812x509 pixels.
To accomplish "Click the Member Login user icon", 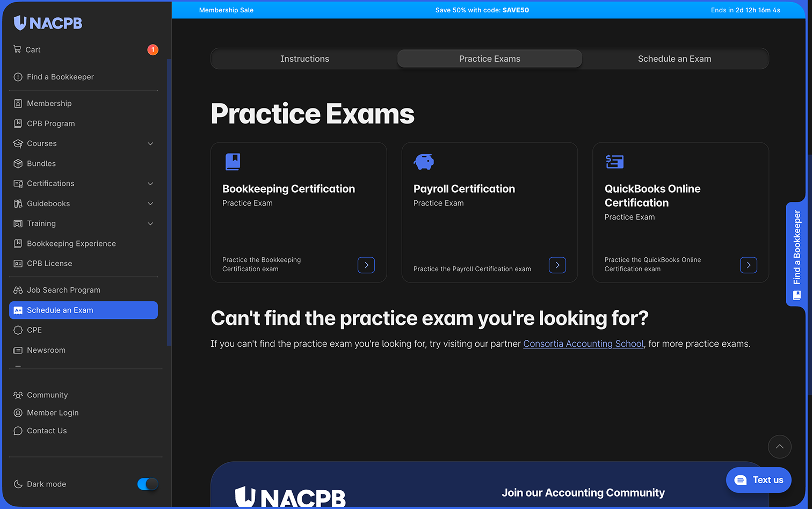I will pyautogui.click(x=18, y=413).
